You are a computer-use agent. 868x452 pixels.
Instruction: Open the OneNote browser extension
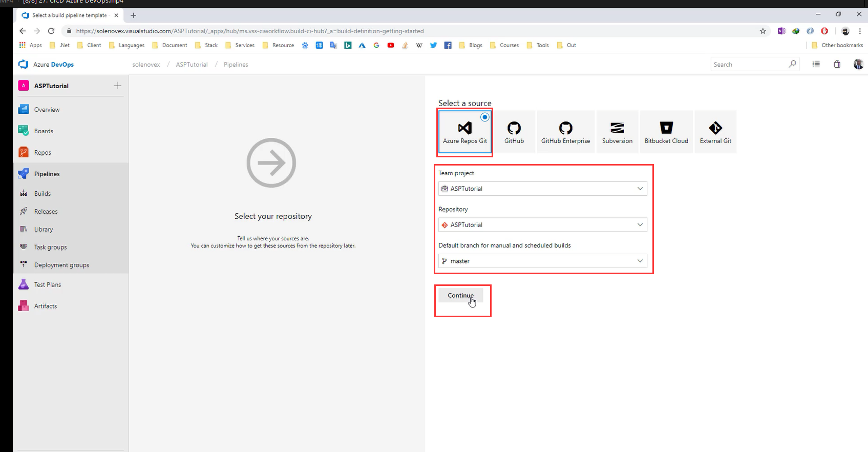pos(781,31)
